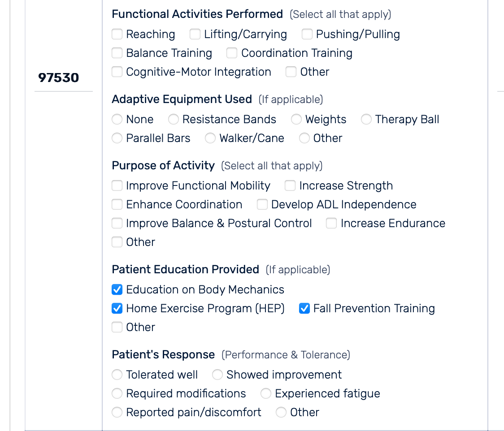Uncheck Fall Prevention Training

coord(304,309)
